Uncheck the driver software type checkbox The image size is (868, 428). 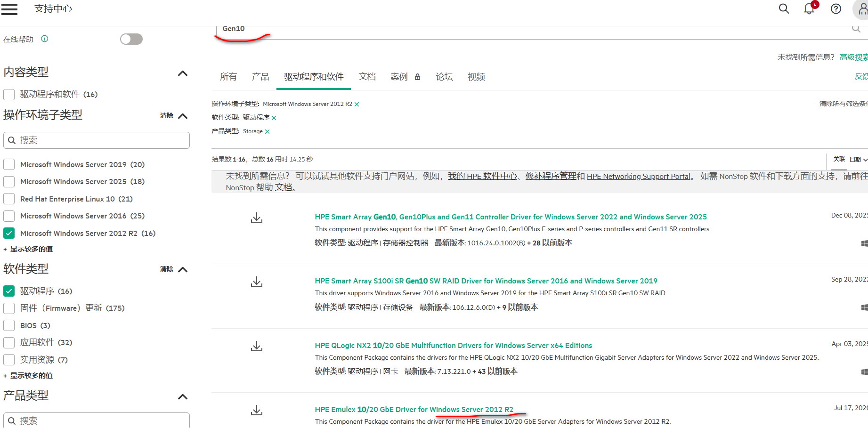[x=9, y=291]
